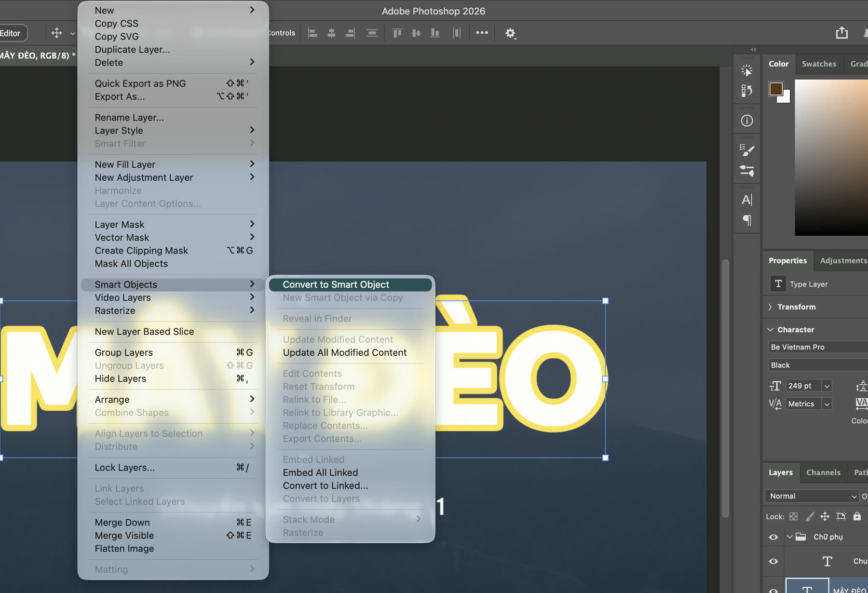Switch to the Channels tab
Viewport: 868px width, 593px height.
click(x=823, y=472)
